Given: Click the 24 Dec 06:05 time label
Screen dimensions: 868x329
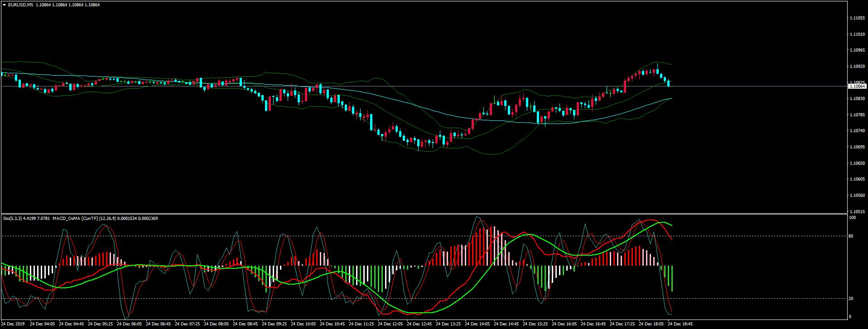Looking at the screenshot, I should click(x=130, y=324).
